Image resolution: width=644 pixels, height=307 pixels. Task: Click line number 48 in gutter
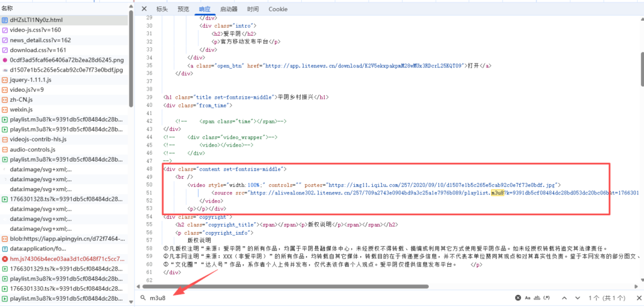coord(149,169)
